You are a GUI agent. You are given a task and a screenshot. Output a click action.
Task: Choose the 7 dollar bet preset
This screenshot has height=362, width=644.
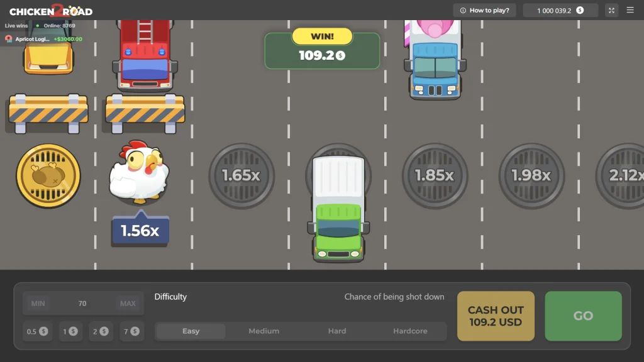[x=131, y=331]
